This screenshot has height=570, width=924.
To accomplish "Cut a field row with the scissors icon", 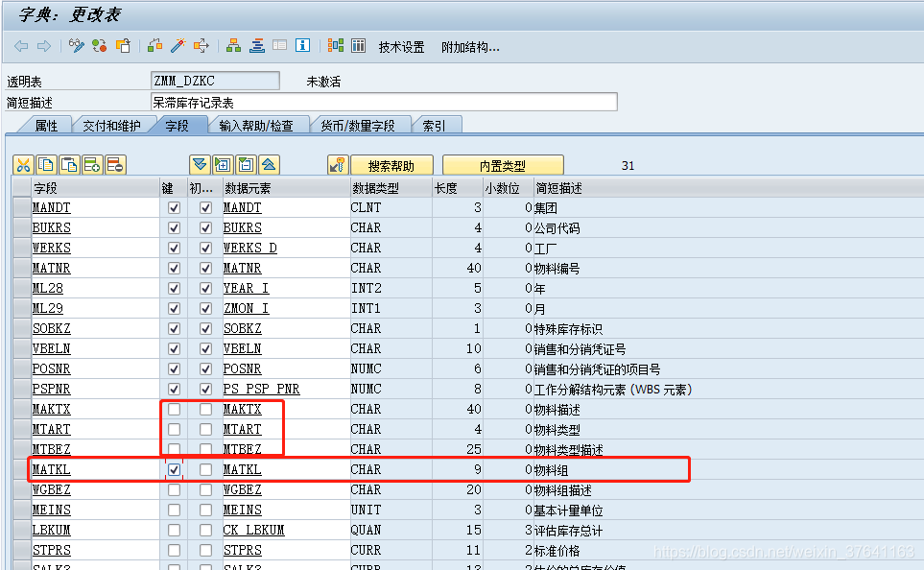I will point(24,163).
